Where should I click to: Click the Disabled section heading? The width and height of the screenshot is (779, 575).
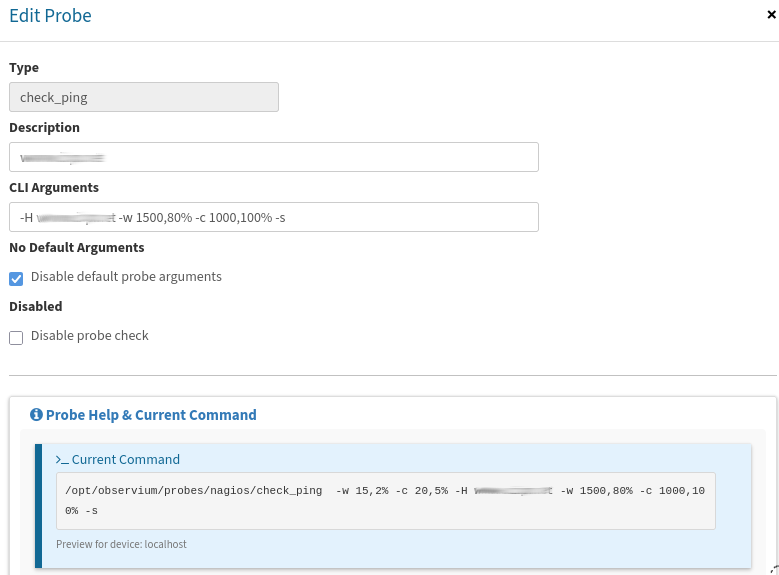click(36, 307)
